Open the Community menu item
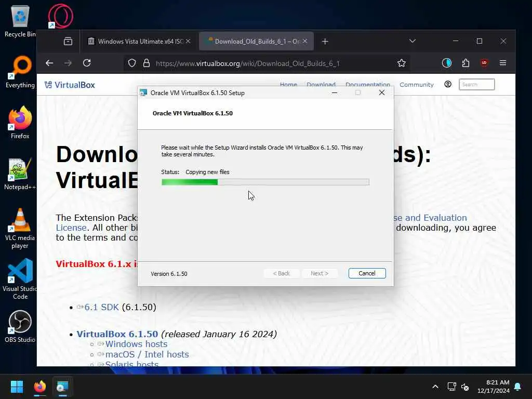 click(x=417, y=85)
